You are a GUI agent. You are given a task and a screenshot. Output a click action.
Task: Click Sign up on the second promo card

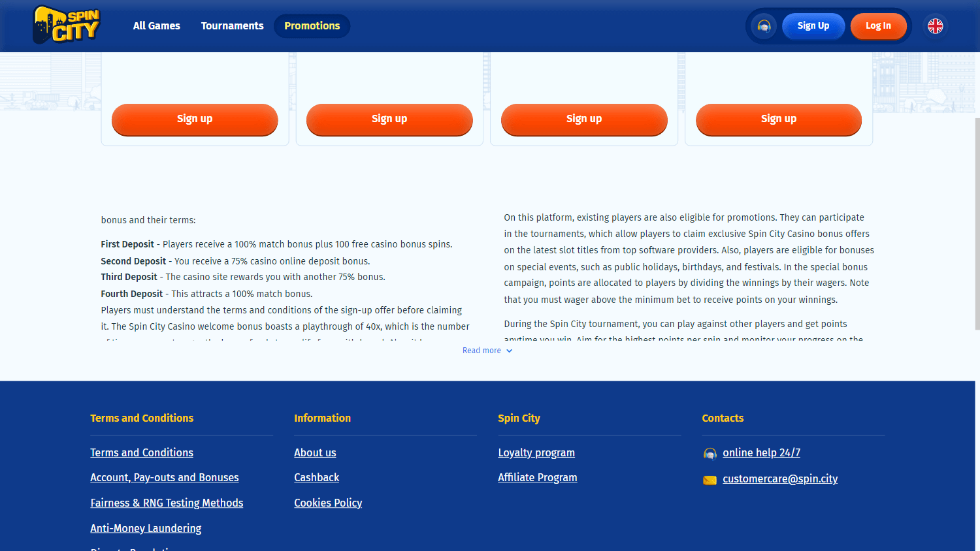pos(389,119)
